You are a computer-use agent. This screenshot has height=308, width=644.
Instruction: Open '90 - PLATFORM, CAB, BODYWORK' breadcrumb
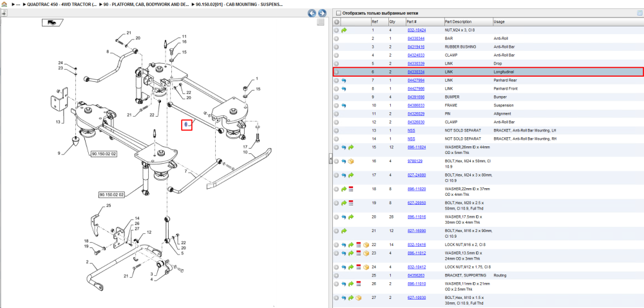pyautogui.click(x=147, y=4)
